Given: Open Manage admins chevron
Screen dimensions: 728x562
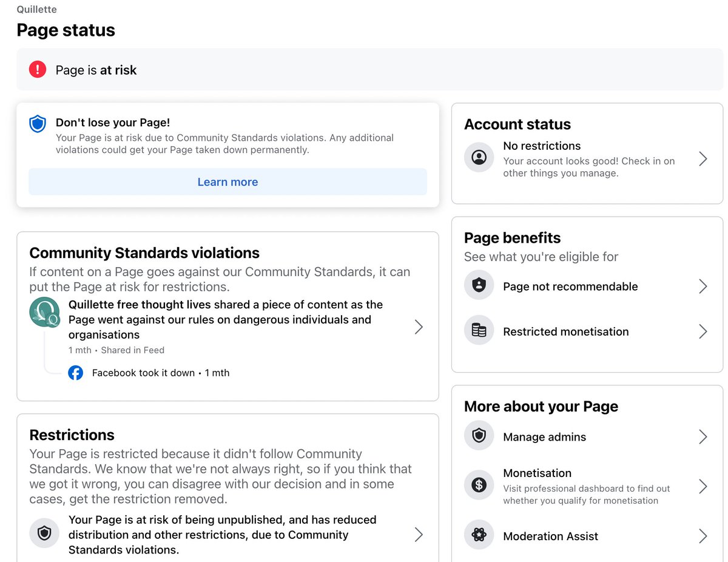Looking at the screenshot, I should [x=703, y=437].
